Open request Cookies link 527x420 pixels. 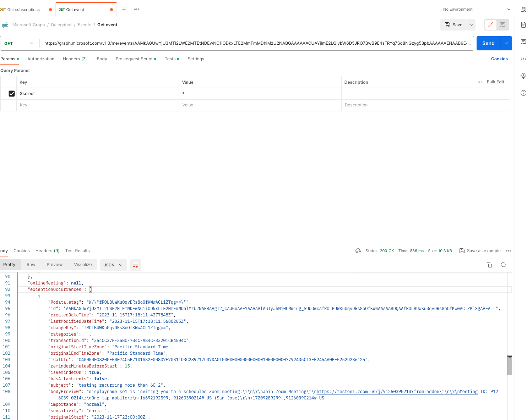pyautogui.click(x=499, y=59)
